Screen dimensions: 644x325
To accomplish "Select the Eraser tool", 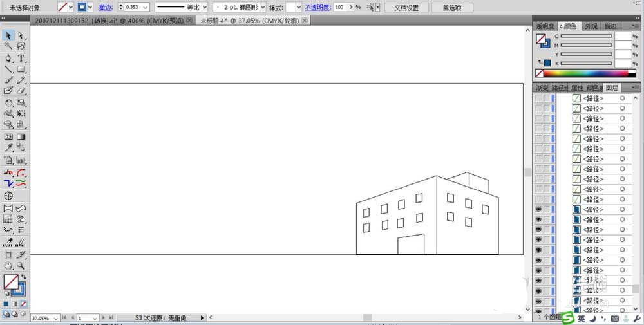I will tap(21, 90).
